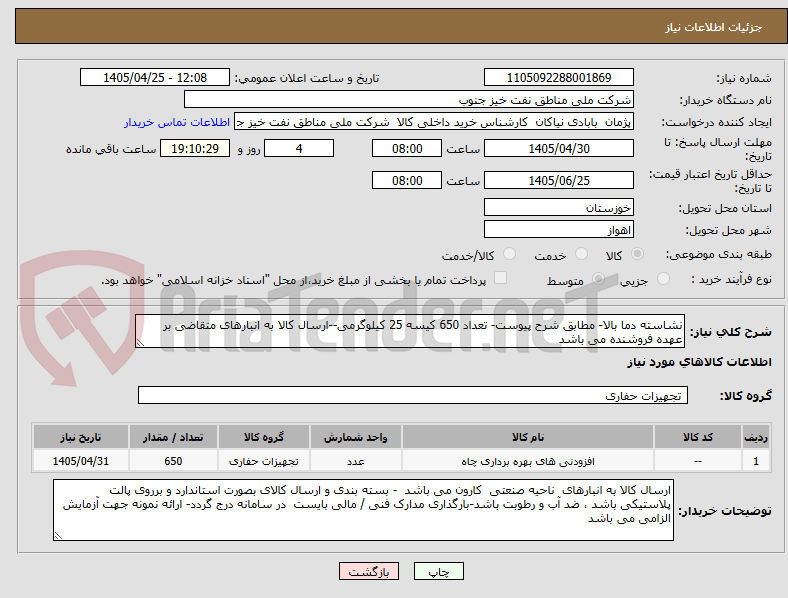Click the شرح کلی نیاز description text area
788x598 pixels.
coord(410,332)
